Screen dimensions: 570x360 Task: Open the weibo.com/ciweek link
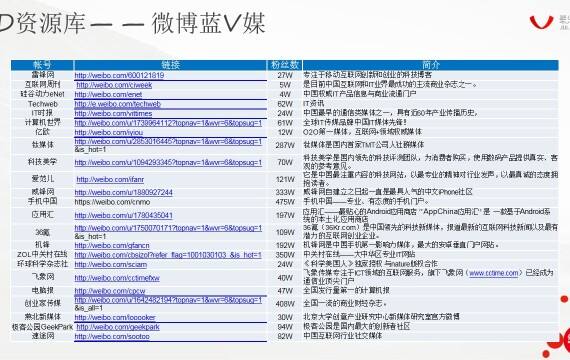click(114, 85)
